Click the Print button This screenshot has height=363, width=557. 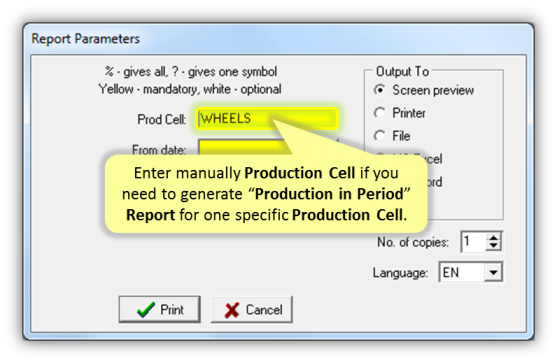159,309
